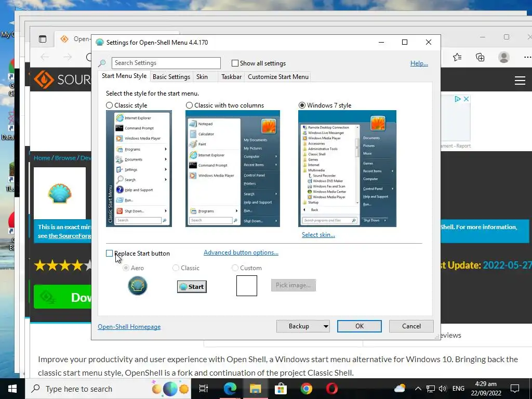Open Advanced button options link
This screenshot has height=399, width=532.
241,252
